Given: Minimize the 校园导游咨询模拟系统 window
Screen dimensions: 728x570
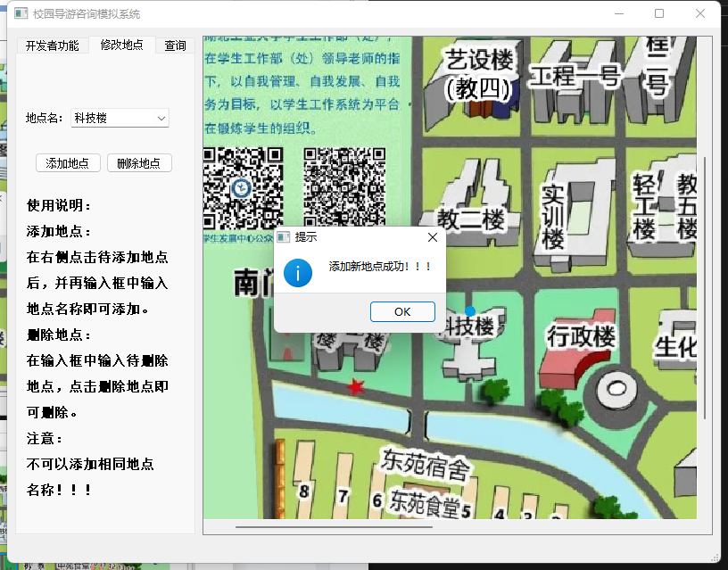Looking at the screenshot, I should click(619, 13).
